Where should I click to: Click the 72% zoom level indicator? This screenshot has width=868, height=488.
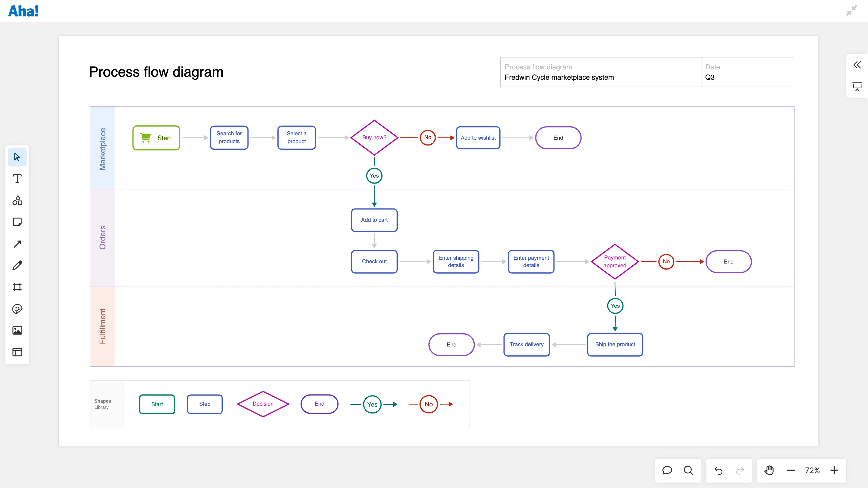coord(812,470)
